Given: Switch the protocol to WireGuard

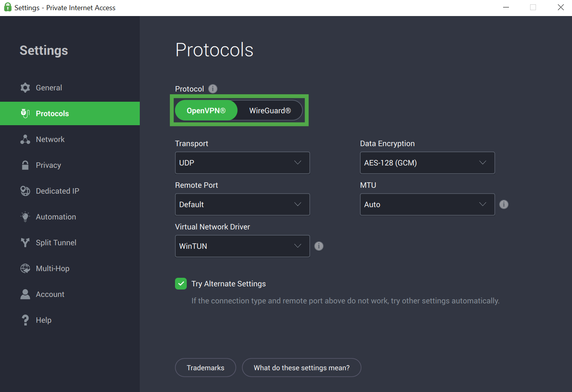Looking at the screenshot, I should coord(270,110).
